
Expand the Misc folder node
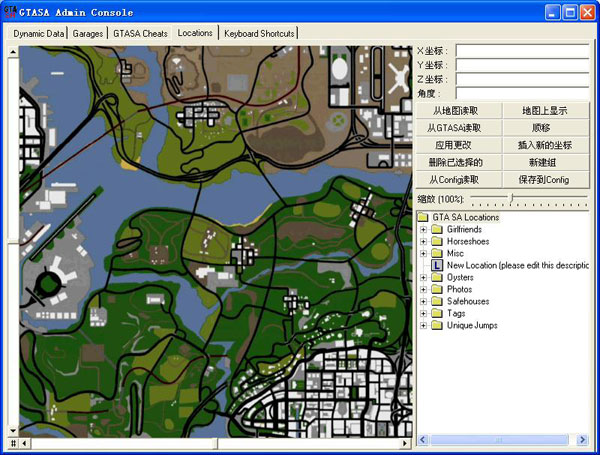coord(424,253)
